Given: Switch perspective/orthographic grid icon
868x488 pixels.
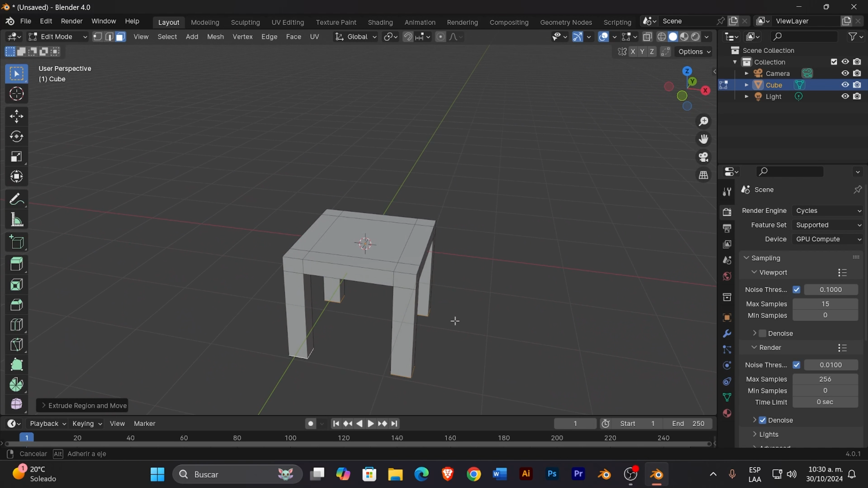Looking at the screenshot, I should click(703, 175).
